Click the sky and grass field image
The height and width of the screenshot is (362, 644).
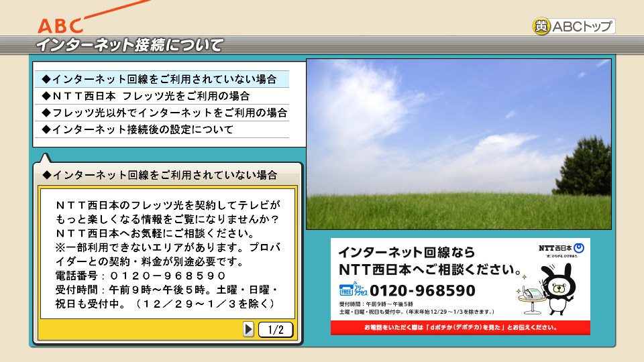pos(459,144)
